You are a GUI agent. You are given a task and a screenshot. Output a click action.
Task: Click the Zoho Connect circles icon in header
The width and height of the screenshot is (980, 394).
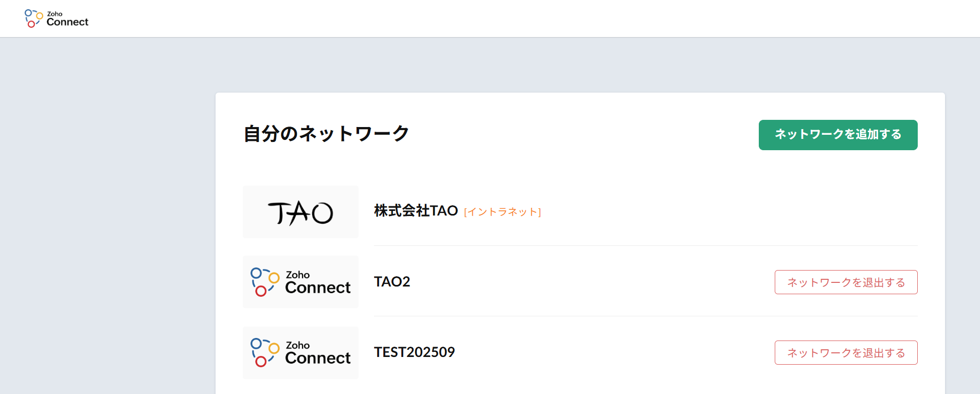tap(33, 18)
